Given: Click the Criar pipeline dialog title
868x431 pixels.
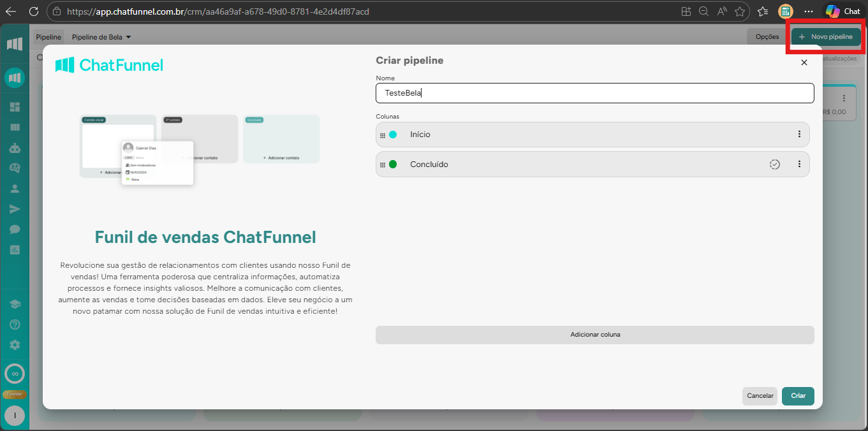Looking at the screenshot, I should point(409,61).
